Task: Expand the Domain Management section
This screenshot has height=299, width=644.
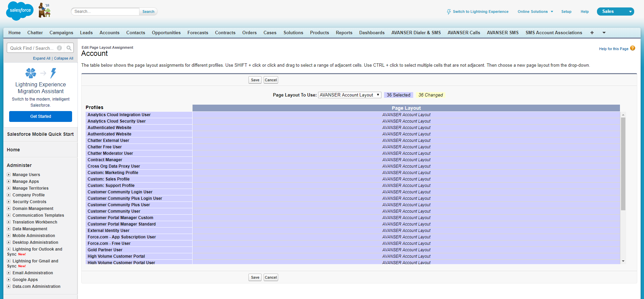Action: point(9,209)
